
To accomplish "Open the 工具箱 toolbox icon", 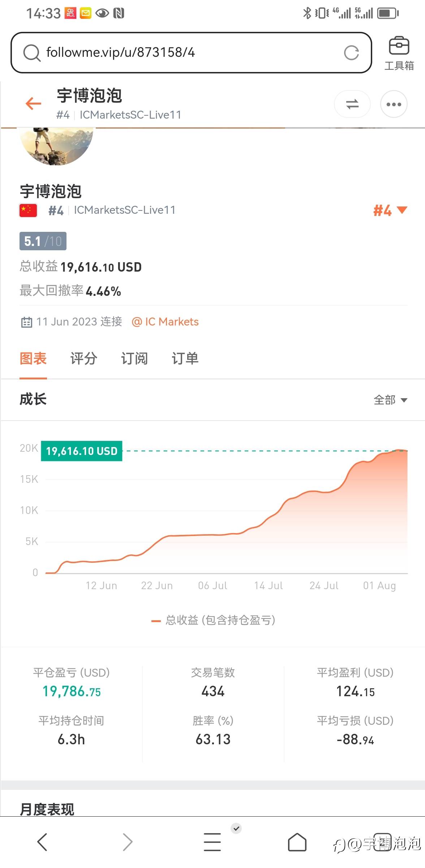I will click(x=399, y=53).
